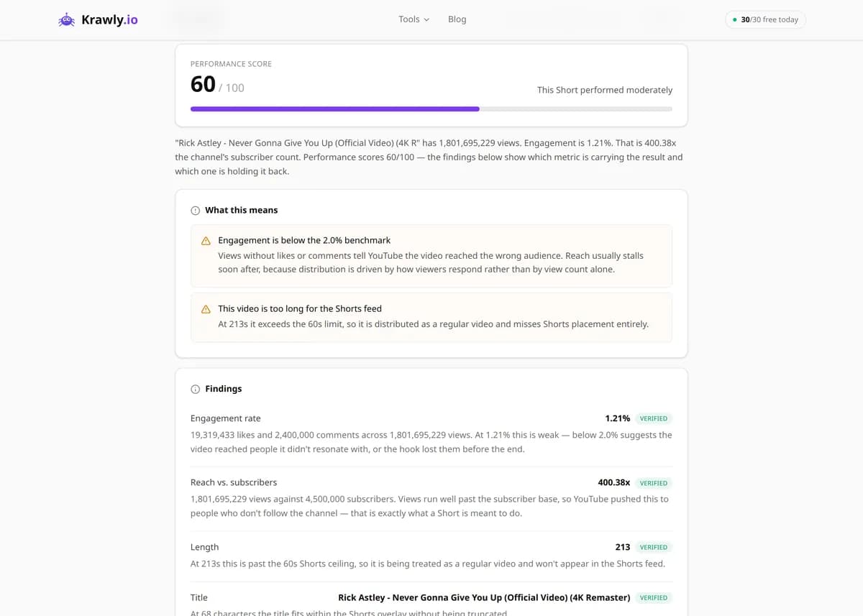Click the info icon beside Findings
The height and width of the screenshot is (616, 863).
(x=195, y=389)
